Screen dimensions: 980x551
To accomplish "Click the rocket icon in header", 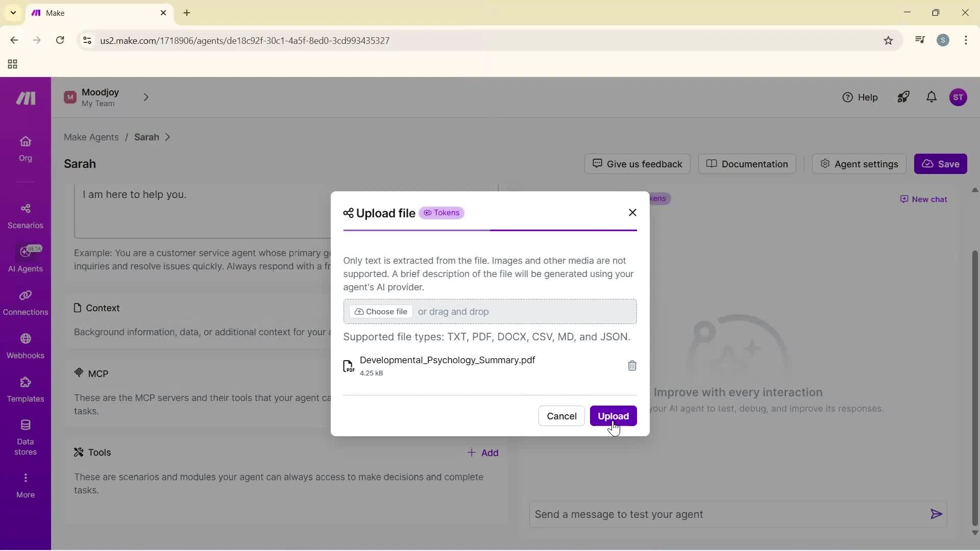I will pos(903,97).
